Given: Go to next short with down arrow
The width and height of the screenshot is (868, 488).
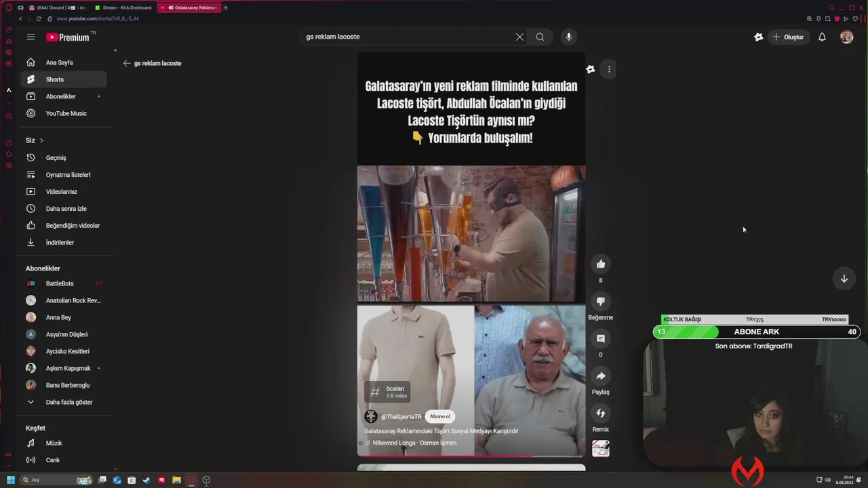Looking at the screenshot, I should [x=844, y=279].
